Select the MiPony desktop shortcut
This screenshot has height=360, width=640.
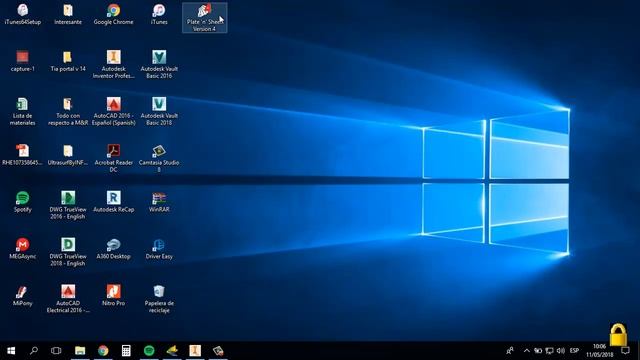(x=22, y=296)
